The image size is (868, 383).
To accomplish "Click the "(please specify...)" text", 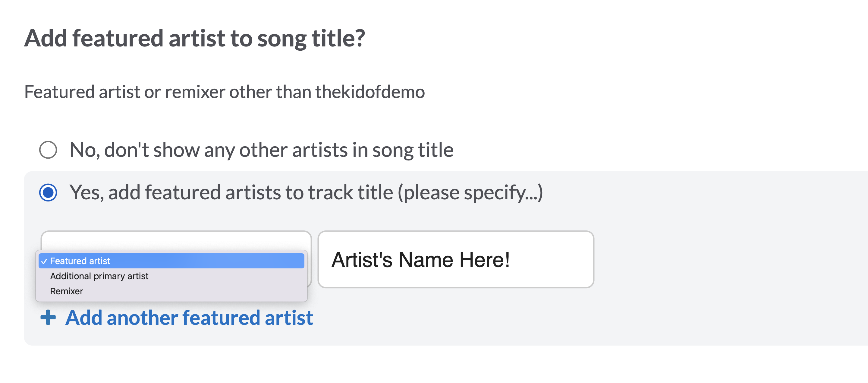I will pyautogui.click(x=470, y=192).
